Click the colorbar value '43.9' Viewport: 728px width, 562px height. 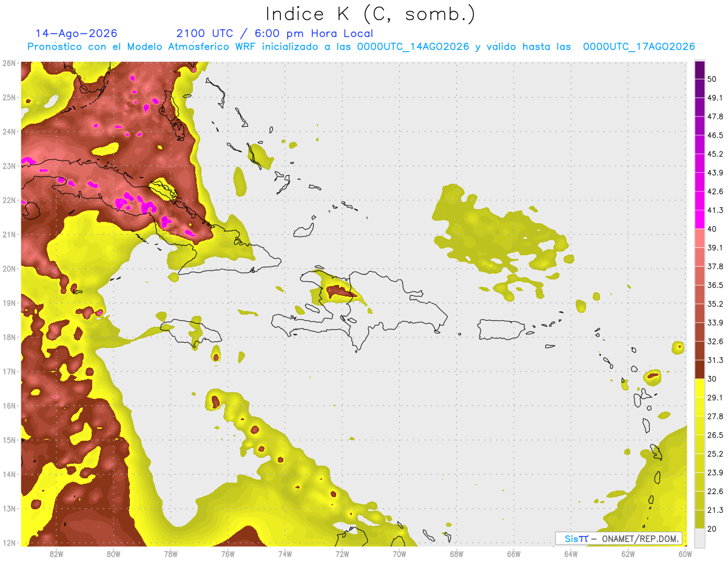(x=715, y=173)
